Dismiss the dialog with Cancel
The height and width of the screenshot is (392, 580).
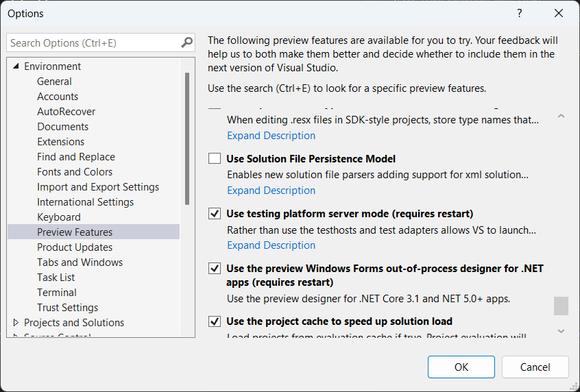[x=535, y=367]
